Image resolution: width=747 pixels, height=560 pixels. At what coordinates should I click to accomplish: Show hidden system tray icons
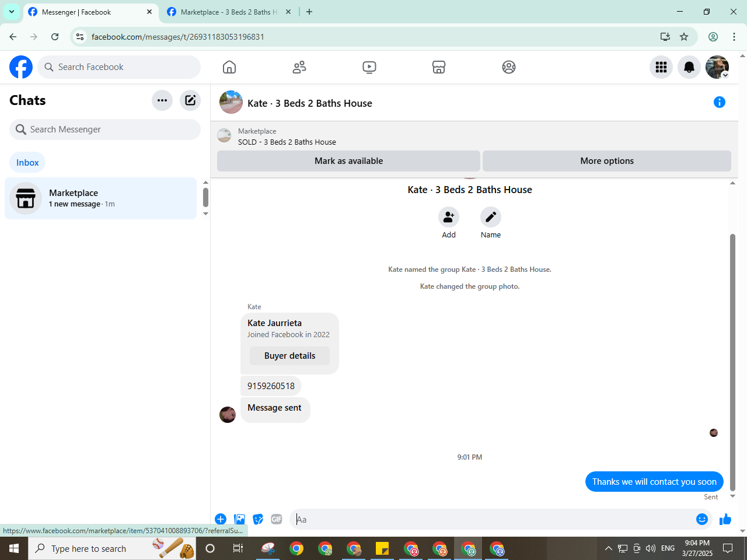608,548
